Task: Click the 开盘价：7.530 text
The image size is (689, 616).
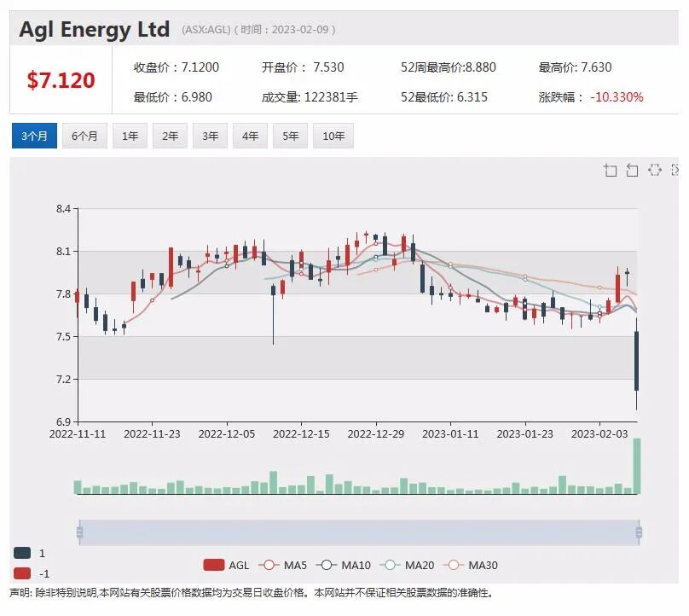Action: pos(303,67)
